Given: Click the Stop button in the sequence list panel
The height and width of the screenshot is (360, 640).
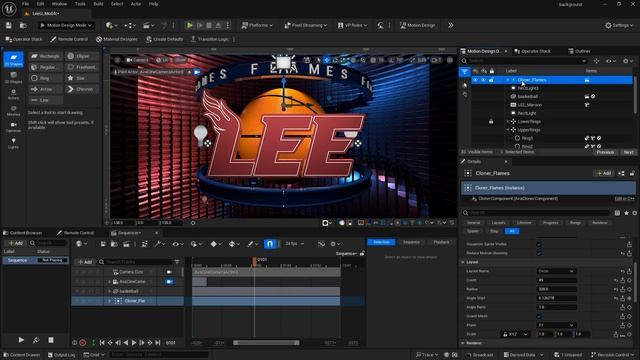Looking at the screenshot, I should [x=51, y=340].
